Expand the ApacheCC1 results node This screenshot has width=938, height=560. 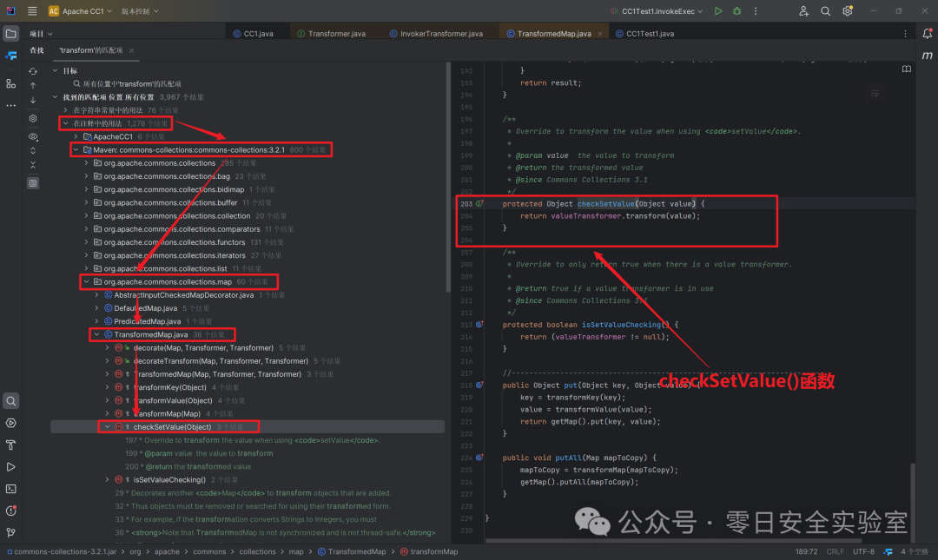tap(76, 136)
